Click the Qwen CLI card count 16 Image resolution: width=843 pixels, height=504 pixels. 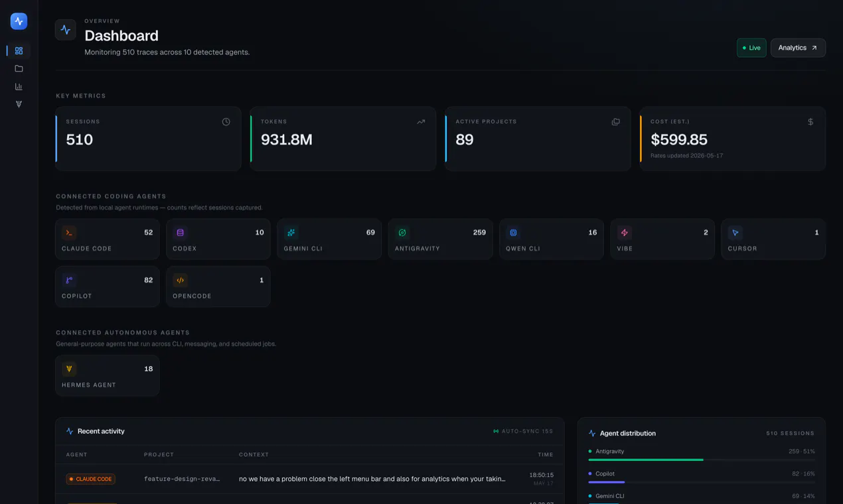(x=592, y=233)
